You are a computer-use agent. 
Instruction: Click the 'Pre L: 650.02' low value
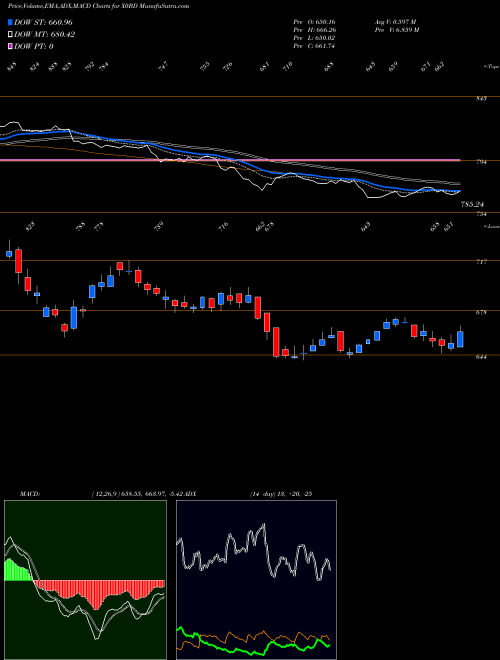tap(314, 37)
